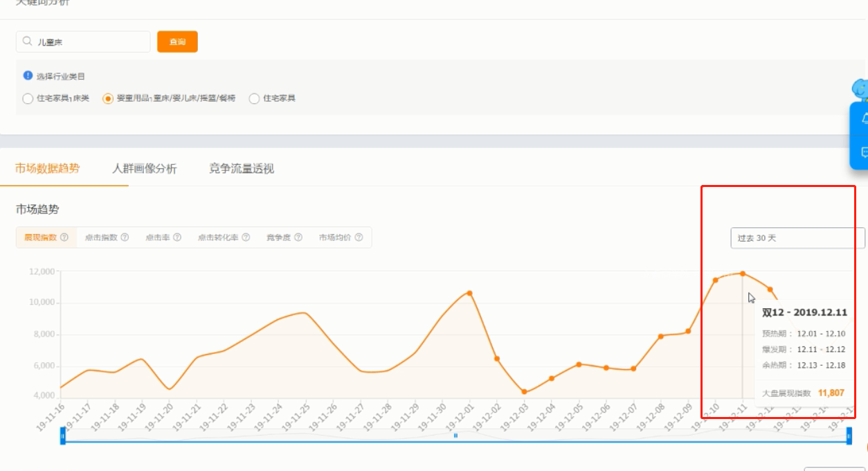Click the question mark next to 市场均价
The height and width of the screenshot is (471, 868).
(359, 238)
